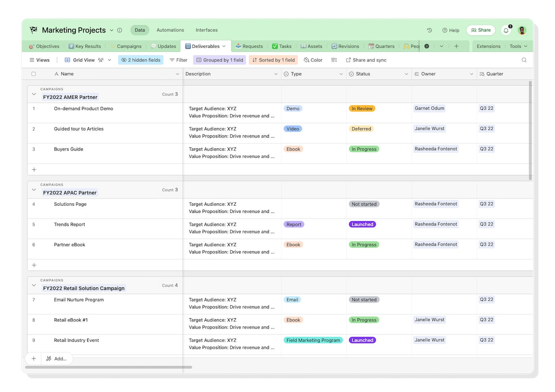
Task: Click Deferred status tag
Action: tap(361, 129)
